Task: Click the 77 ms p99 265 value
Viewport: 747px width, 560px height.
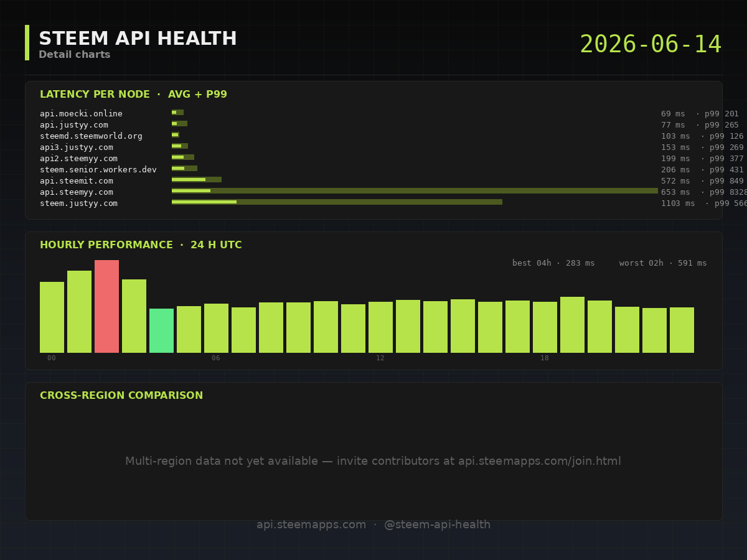Action: coord(700,125)
